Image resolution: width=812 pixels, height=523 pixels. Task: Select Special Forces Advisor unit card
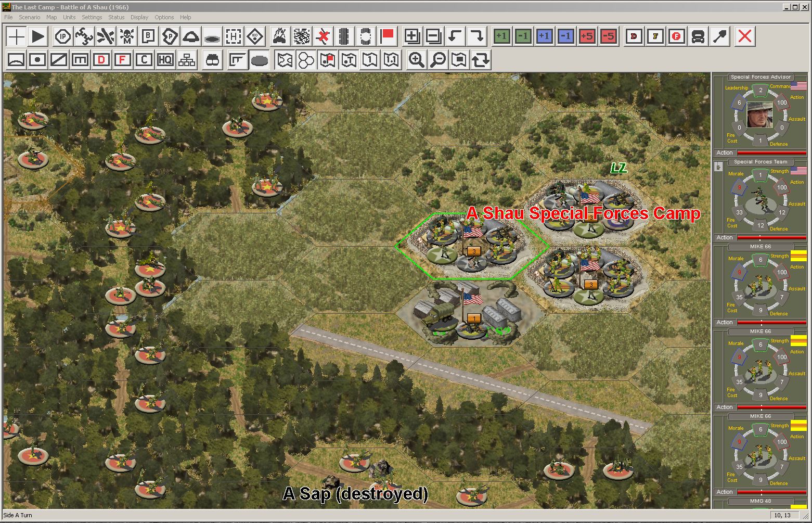[x=760, y=115]
